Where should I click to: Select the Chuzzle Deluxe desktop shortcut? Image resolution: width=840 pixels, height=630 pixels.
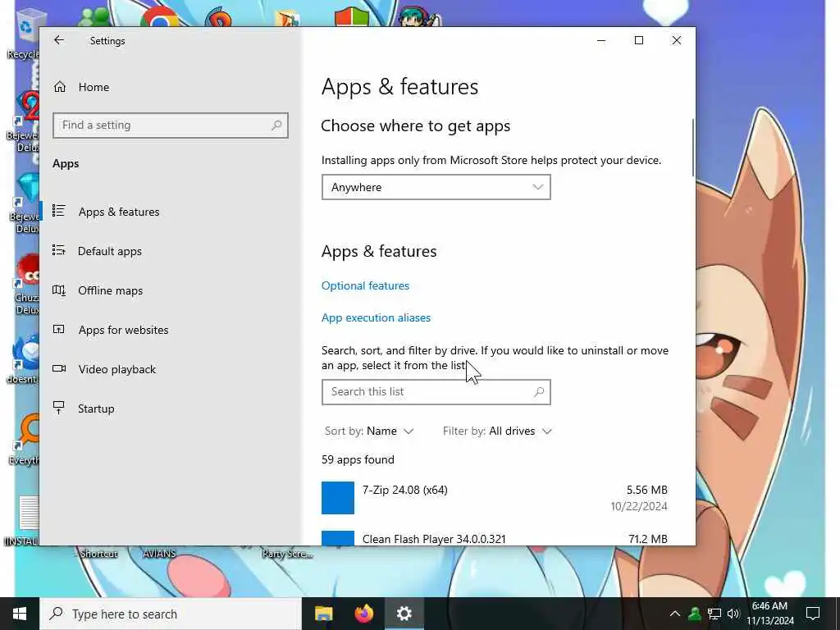click(27, 285)
